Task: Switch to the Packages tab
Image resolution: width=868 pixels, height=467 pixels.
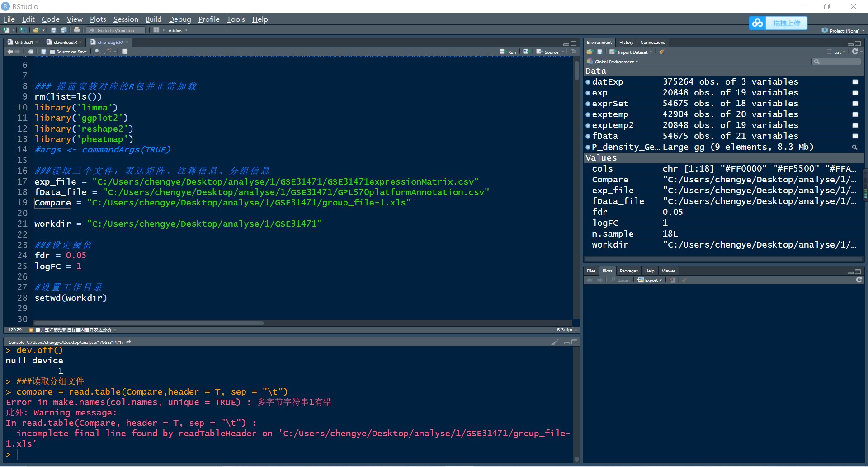Action: (x=628, y=271)
